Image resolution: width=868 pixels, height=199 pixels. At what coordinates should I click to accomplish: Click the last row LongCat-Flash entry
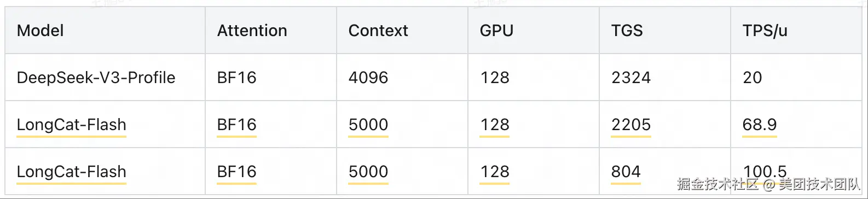pyautogui.click(x=72, y=172)
